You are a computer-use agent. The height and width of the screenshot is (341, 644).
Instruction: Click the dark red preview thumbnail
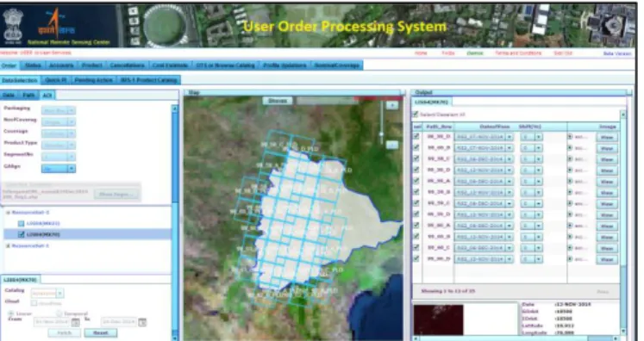(438, 319)
